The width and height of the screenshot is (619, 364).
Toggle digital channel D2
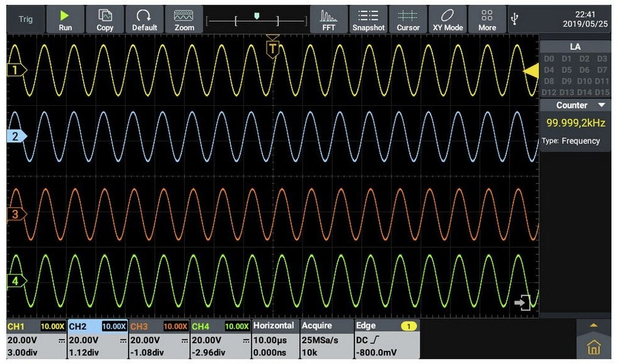[584, 59]
